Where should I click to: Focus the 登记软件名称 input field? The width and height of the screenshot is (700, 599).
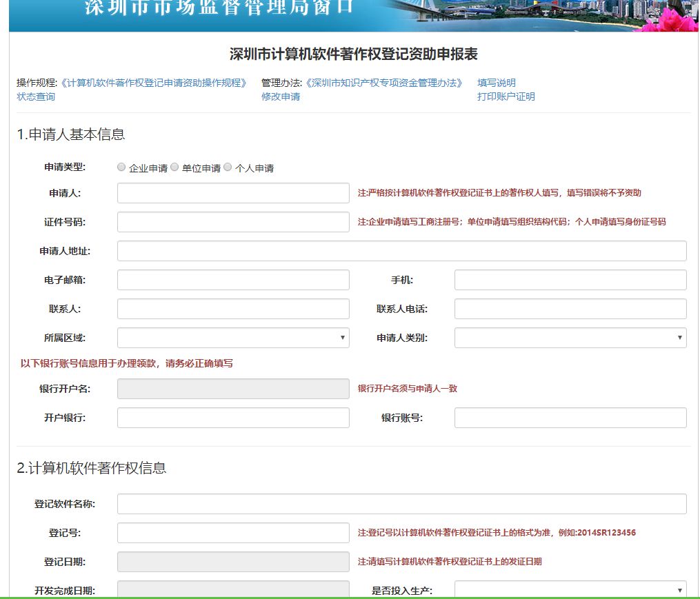tap(402, 504)
